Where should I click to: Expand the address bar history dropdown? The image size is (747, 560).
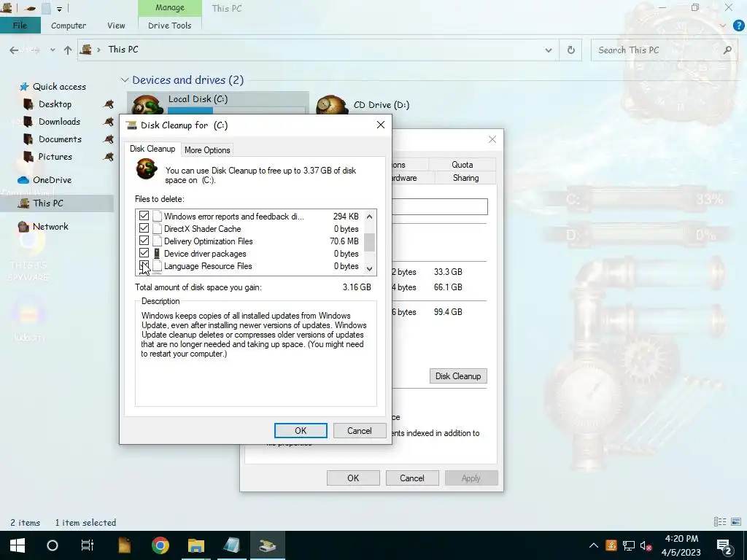(x=549, y=50)
